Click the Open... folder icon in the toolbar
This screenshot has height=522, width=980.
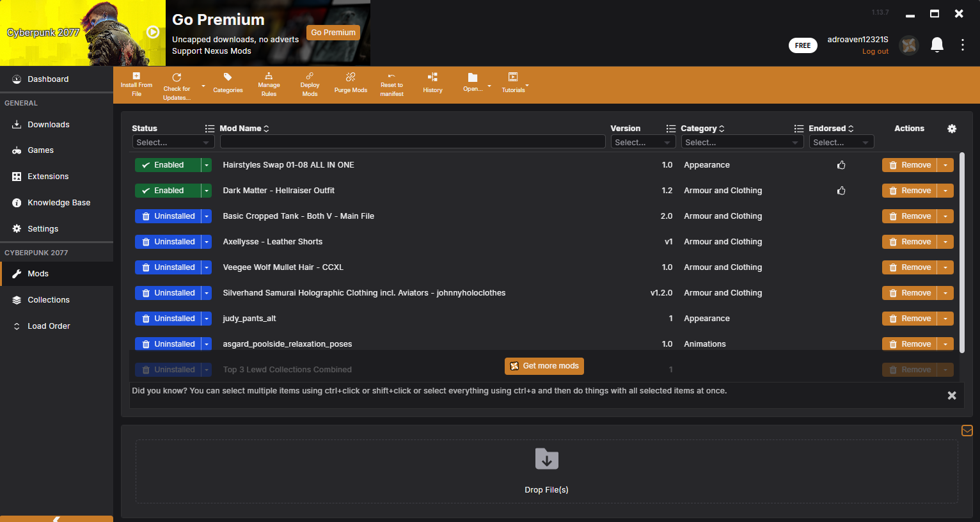tap(473, 77)
